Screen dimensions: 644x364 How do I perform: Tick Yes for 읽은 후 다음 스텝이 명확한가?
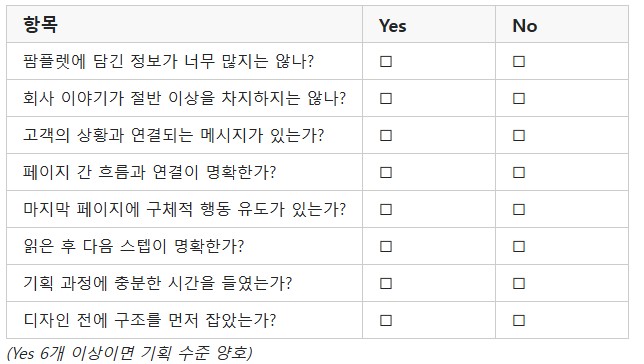click(386, 247)
